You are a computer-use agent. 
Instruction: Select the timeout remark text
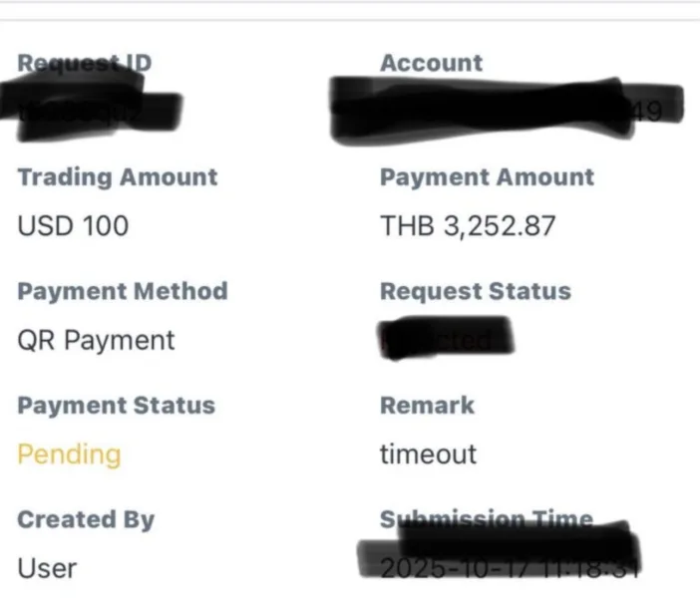[x=428, y=454]
